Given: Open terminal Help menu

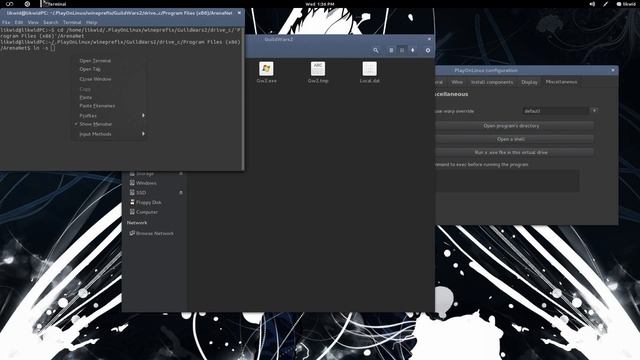Looking at the screenshot, I should point(91,22).
